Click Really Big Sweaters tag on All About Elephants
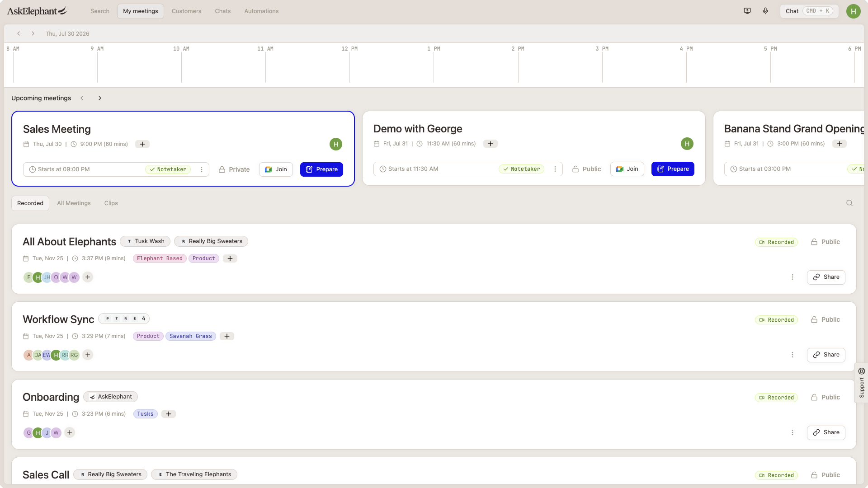868x488 pixels. tap(211, 241)
